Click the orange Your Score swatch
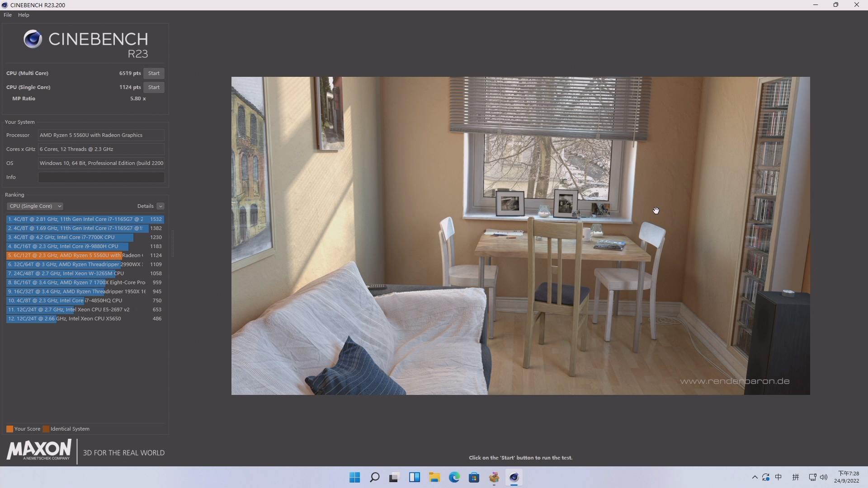Viewport: 868px width, 488px height. (9, 429)
